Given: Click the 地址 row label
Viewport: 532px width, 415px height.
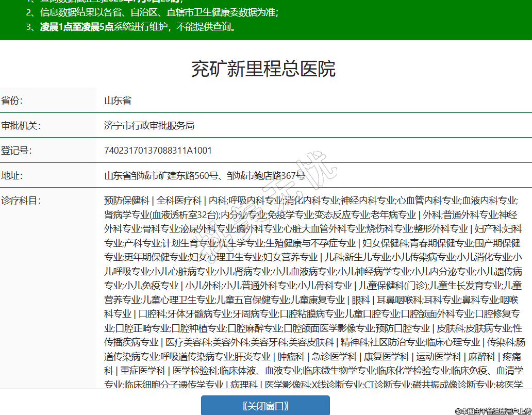Looking at the screenshot, I should point(12,176).
